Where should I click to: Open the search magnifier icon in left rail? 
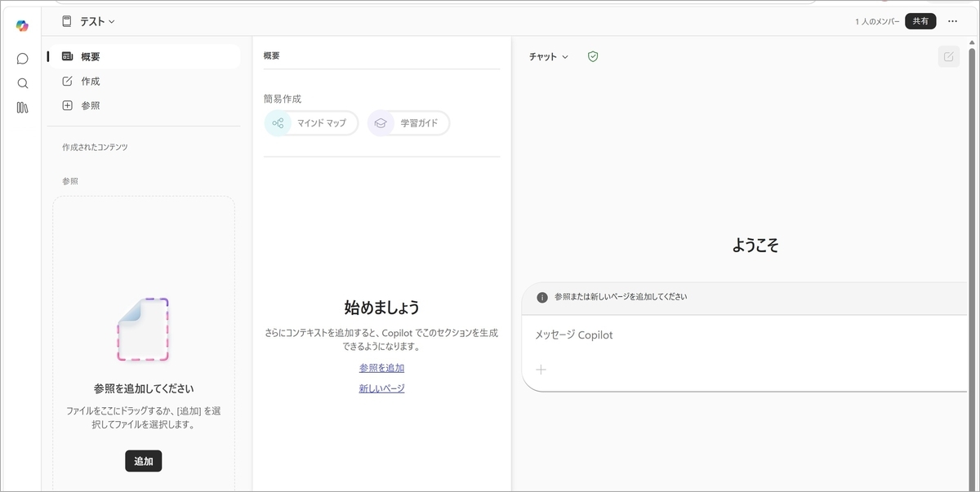pyautogui.click(x=22, y=83)
